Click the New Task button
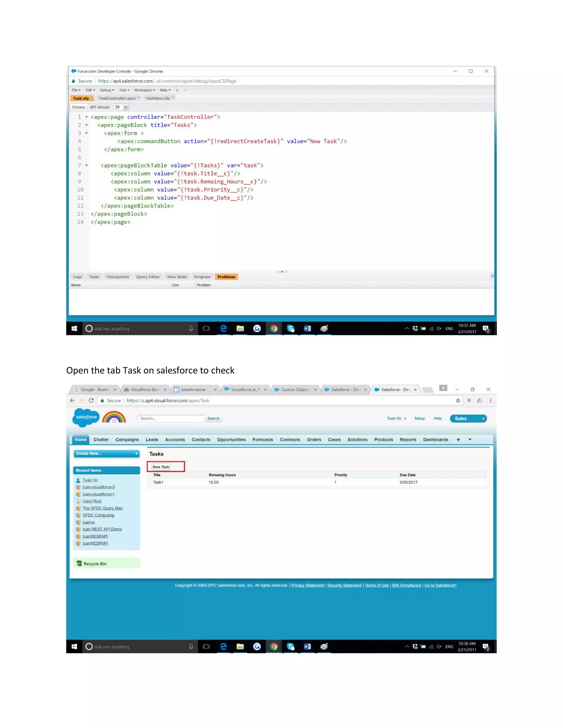563x728 pixels. click(161, 467)
